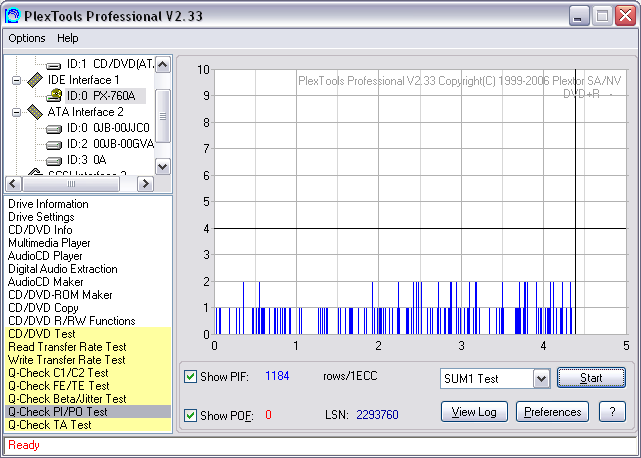Screen dimensions: 641x458
Task: Select ID:1 CD/DVD(AT drive entry
Action: [x=111, y=64]
